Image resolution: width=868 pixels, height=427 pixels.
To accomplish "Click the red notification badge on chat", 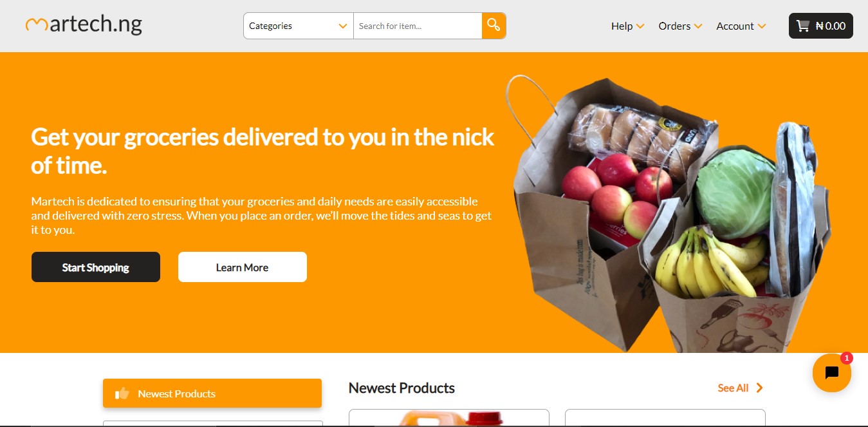I will coord(846,358).
